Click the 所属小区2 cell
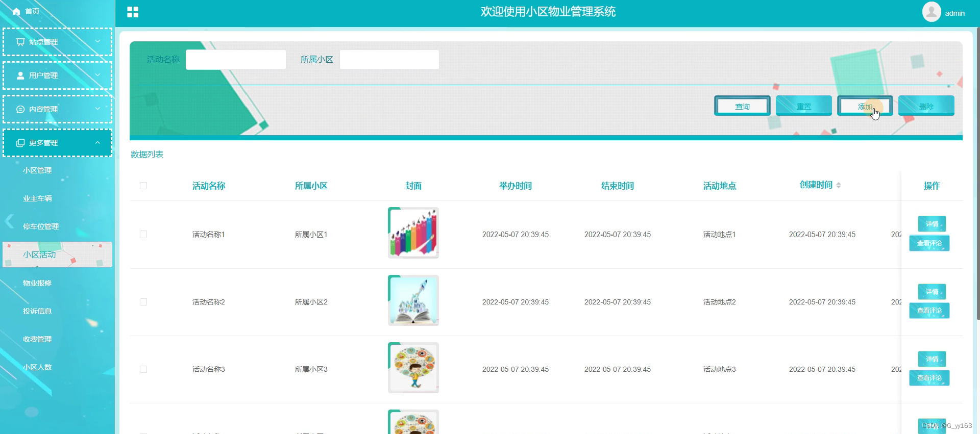The height and width of the screenshot is (434, 980). point(311,302)
